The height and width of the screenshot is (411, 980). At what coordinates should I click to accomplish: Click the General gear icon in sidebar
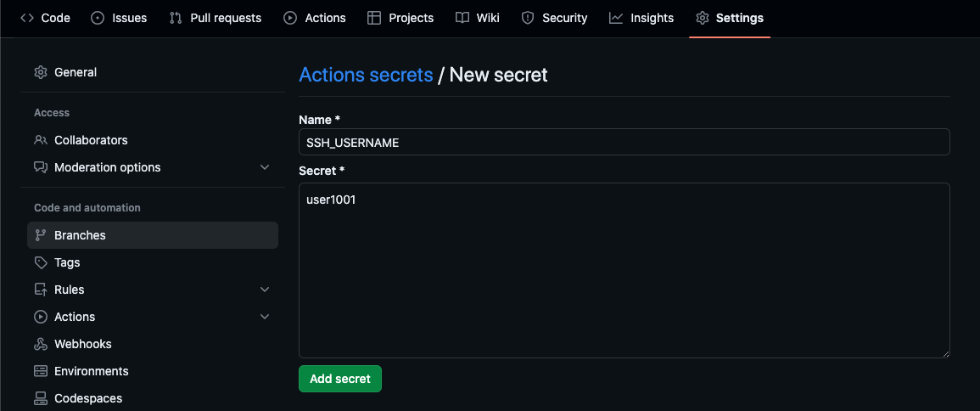(41, 72)
